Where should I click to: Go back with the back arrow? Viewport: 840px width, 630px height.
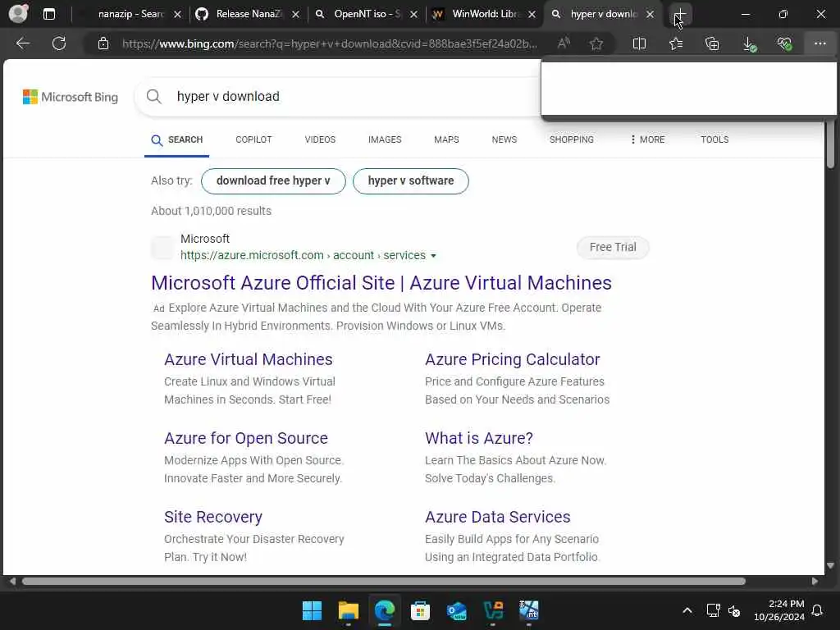(22, 43)
